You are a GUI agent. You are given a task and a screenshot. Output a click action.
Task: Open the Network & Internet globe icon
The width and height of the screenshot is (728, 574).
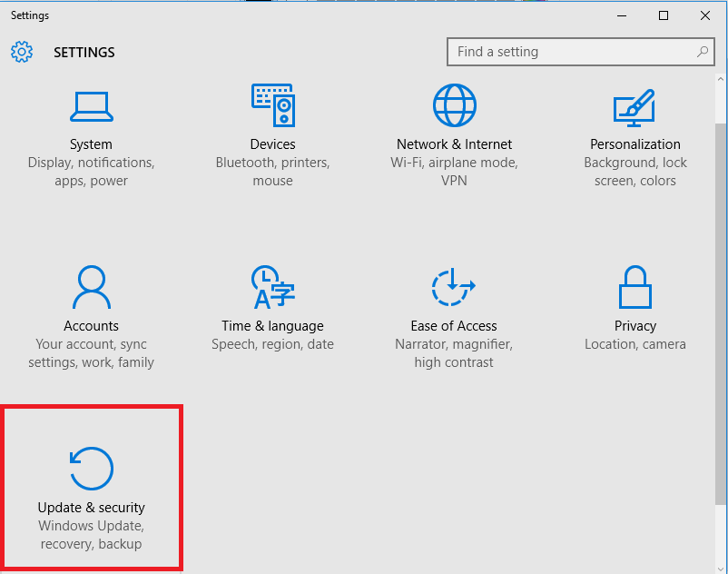pos(454,104)
